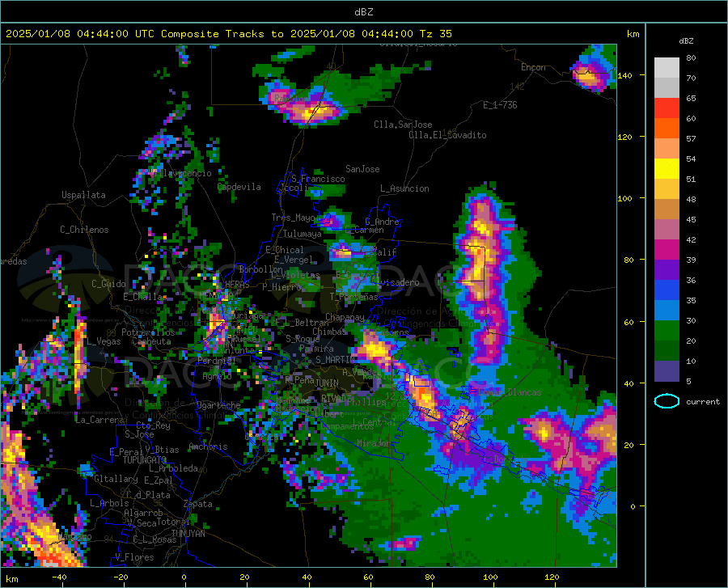Viewport: 728px width, 588px height.
Task: Click the 'Cto_Rey' place label
Action: (153, 425)
